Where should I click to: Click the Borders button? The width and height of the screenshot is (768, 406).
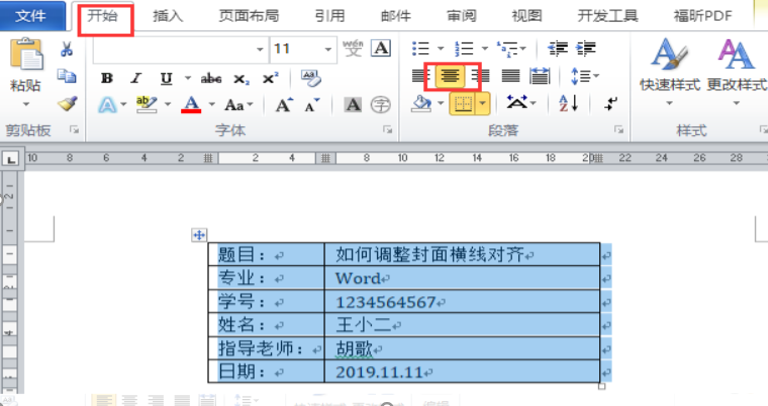[463, 104]
